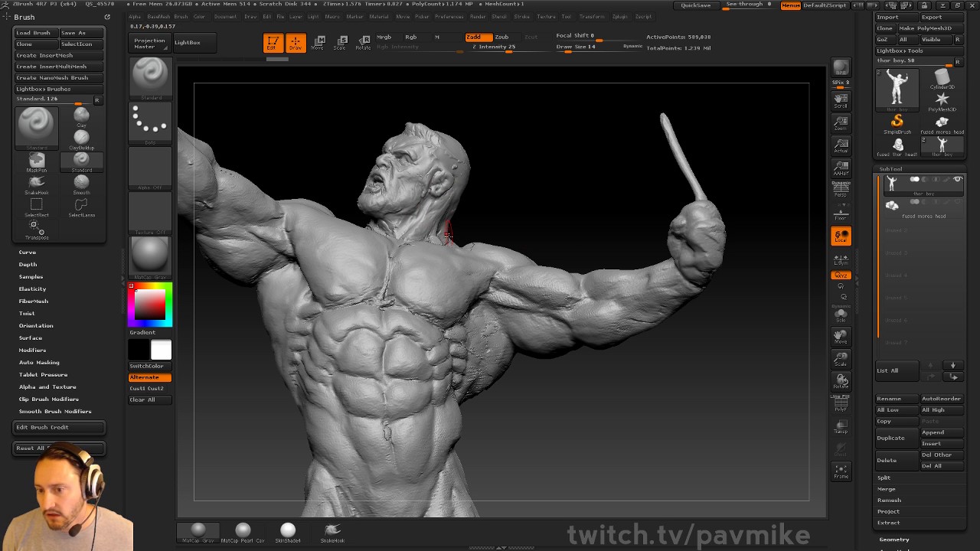
Task: Toggle Rgb paint mode
Action: 411,37
